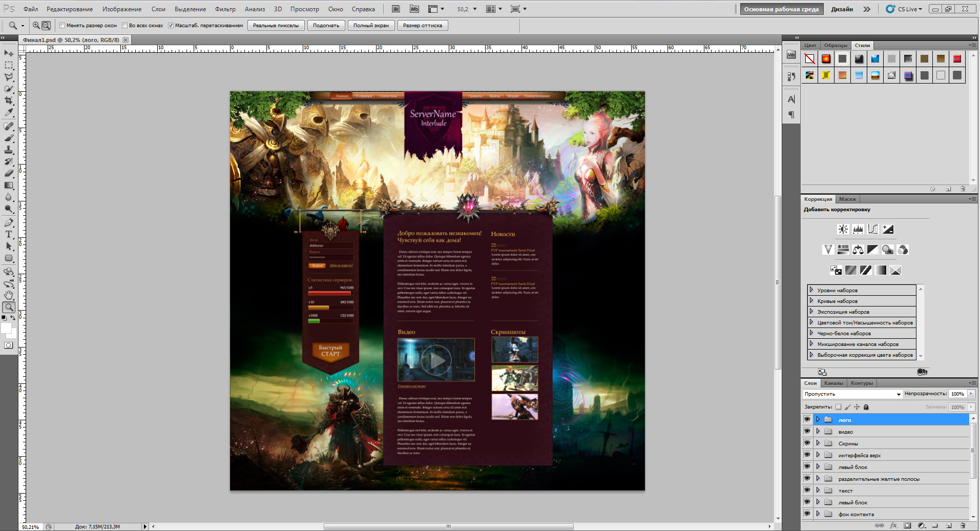This screenshot has width=980, height=531.
Task: Select the Brush tool
Action: pyautogui.click(x=9, y=138)
